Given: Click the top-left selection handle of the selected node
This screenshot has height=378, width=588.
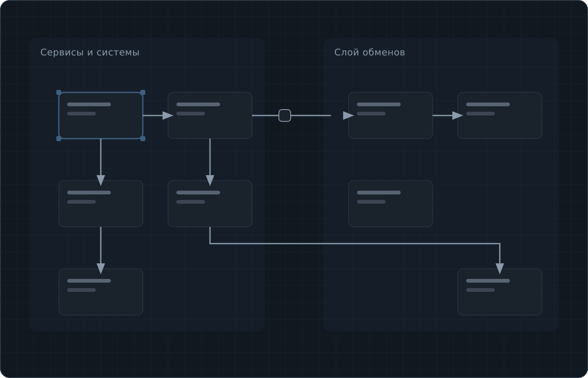Looking at the screenshot, I should 59,92.
